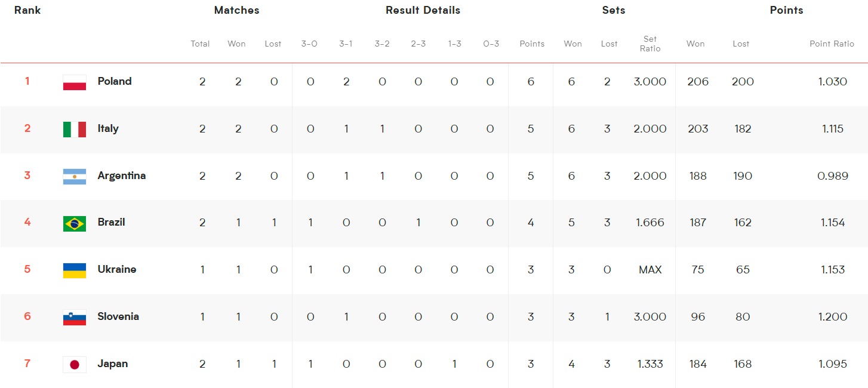This screenshot has width=868, height=388.
Task: Select the Argentina team name
Action: point(122,175)
